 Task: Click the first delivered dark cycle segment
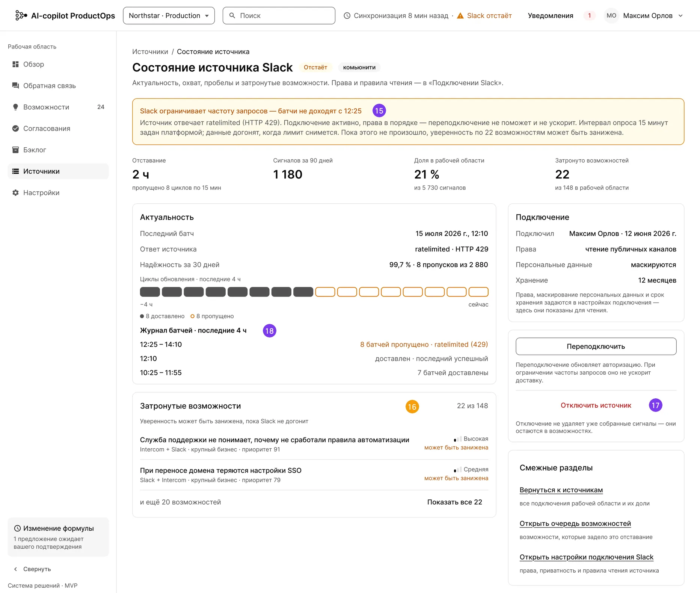tap(150, 292)
